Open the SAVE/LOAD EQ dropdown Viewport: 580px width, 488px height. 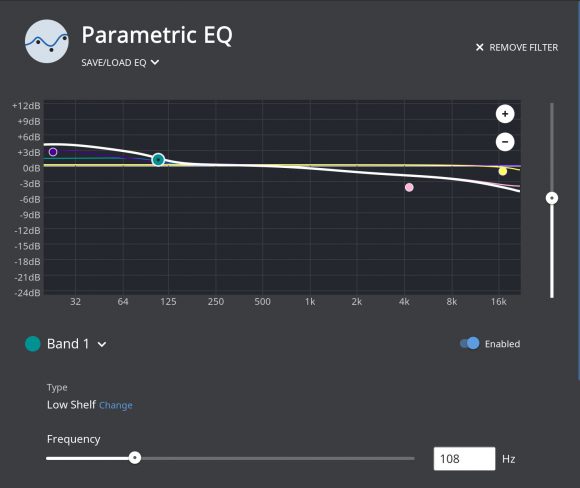point(120,63)
